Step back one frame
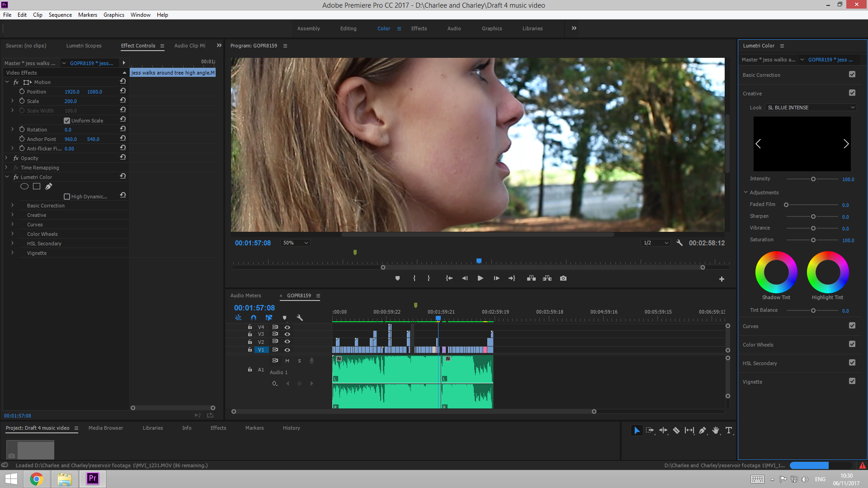 [465, 278]
